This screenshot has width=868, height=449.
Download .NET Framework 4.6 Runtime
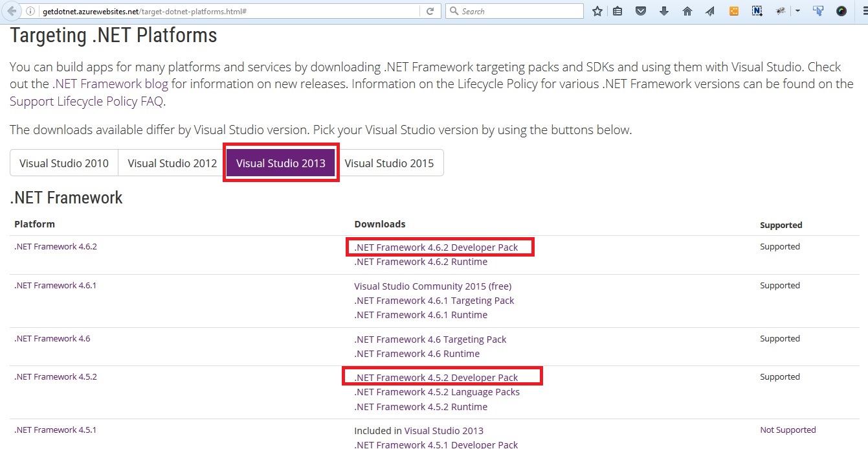pyautogui.click(x=417, y=354)
